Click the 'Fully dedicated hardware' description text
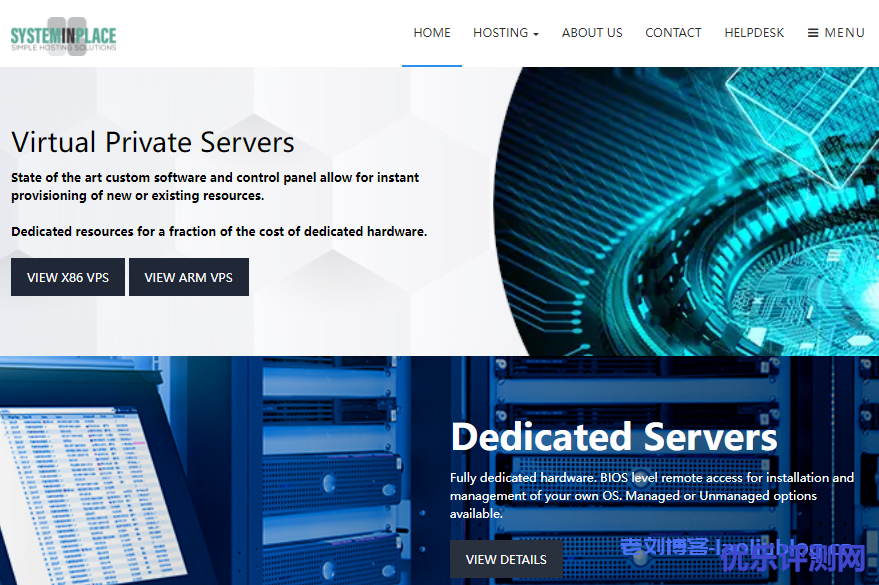 [x=651, y=495]
